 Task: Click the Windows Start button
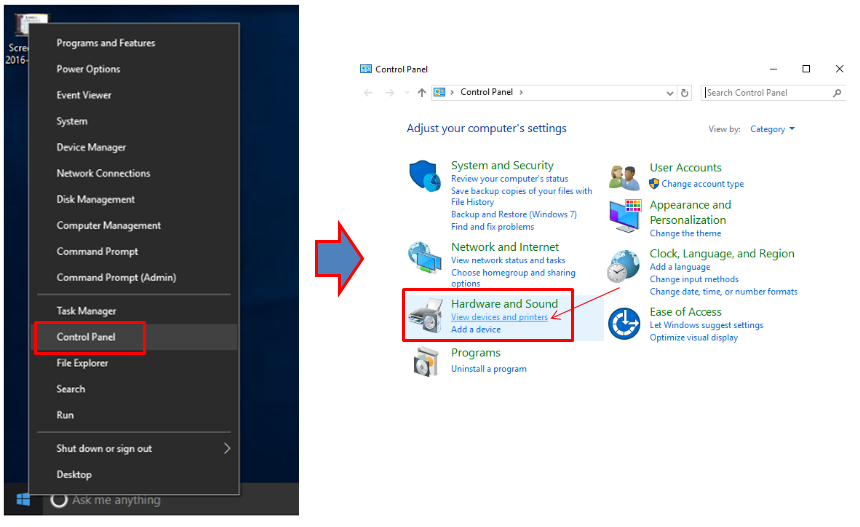click(23, 500)
